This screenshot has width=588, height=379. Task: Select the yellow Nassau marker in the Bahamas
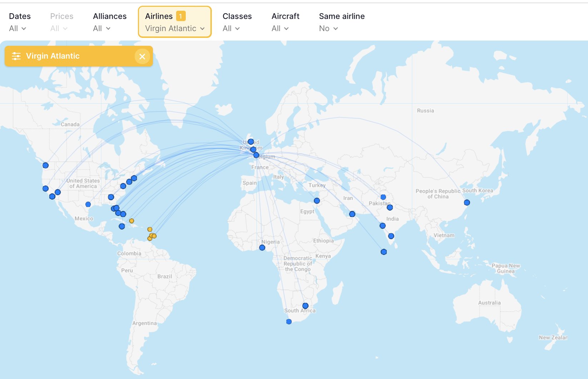pos(131,221)
